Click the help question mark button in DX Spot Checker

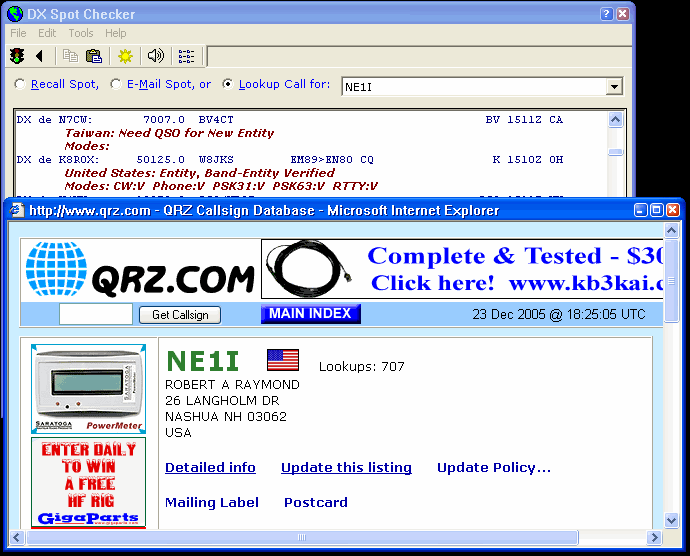(606, 14)
